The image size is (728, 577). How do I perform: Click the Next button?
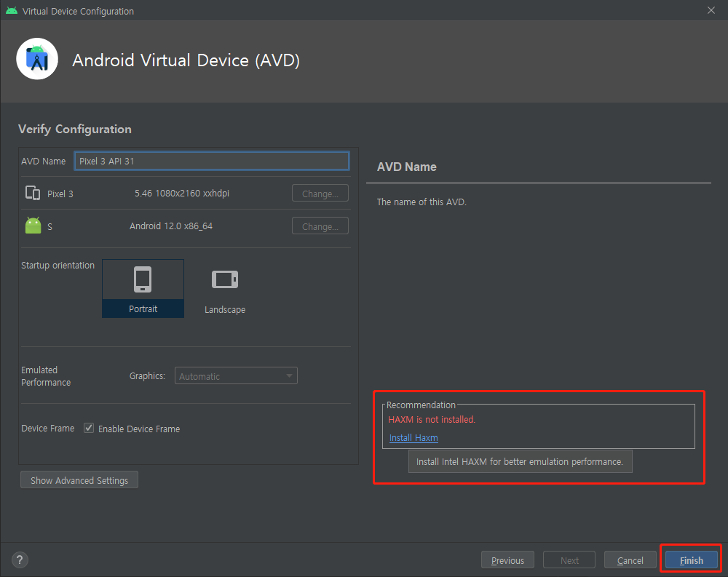[x=569, y=560]
